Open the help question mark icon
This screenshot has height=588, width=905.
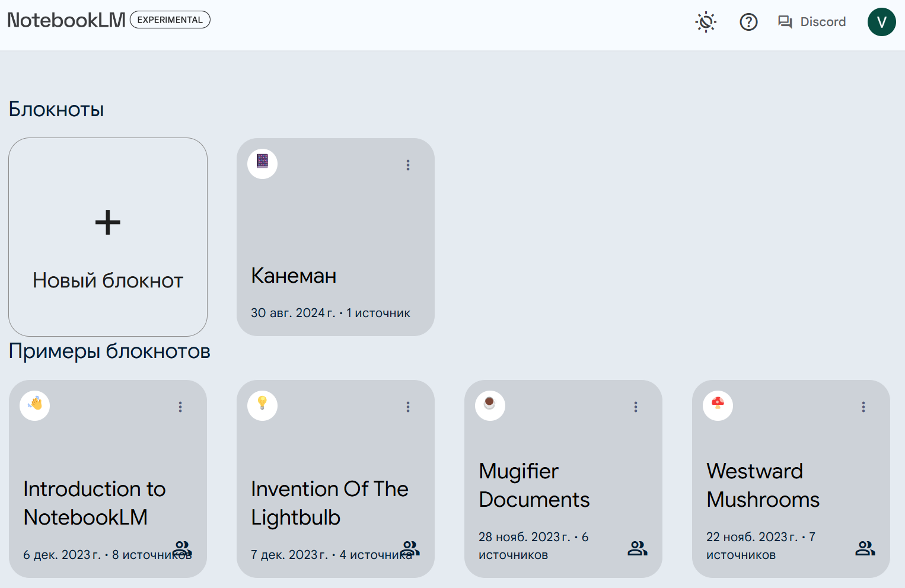click(748, 23)
